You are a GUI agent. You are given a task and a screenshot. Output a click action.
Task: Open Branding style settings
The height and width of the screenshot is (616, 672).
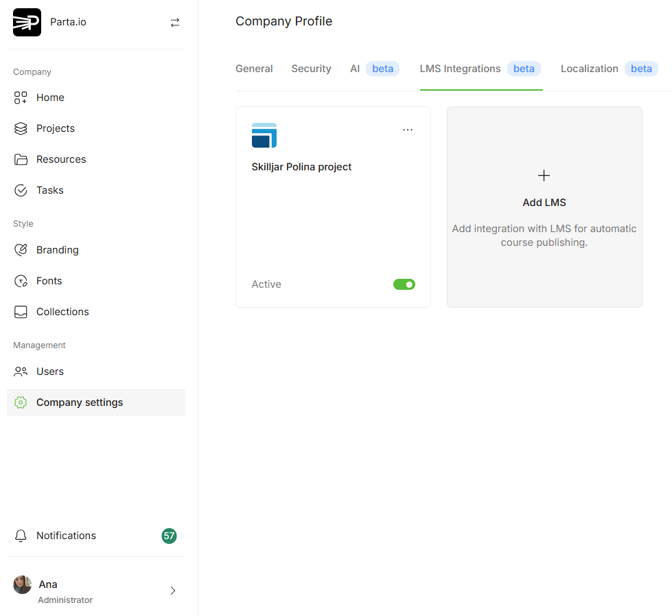point(57,250)
